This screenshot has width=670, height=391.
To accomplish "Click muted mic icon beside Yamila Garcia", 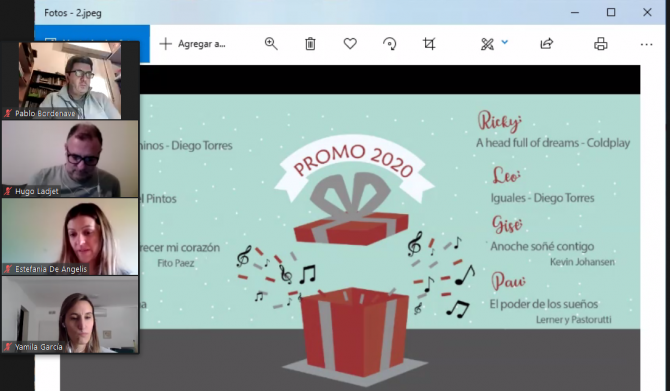I will (x=8, y=347).
